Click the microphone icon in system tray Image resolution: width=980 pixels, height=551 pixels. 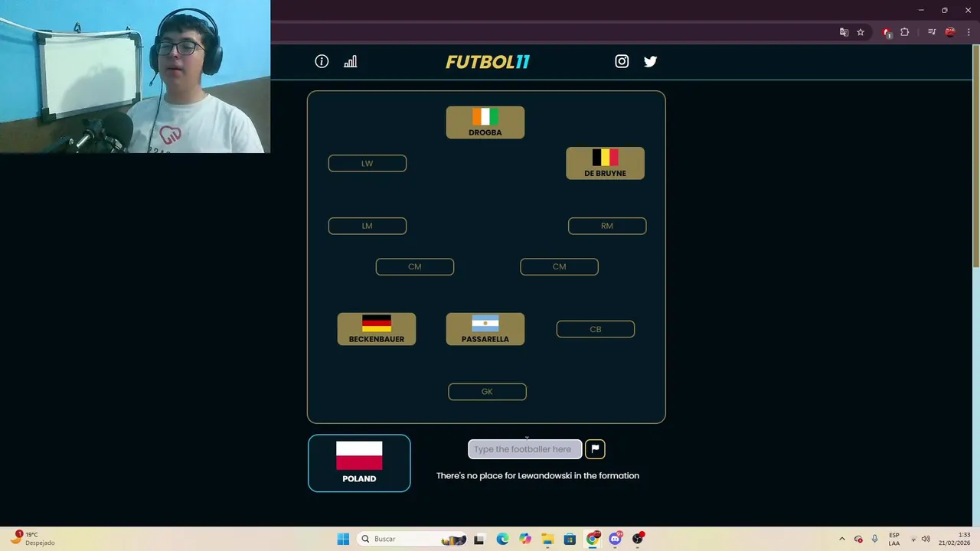coord(874,539)
